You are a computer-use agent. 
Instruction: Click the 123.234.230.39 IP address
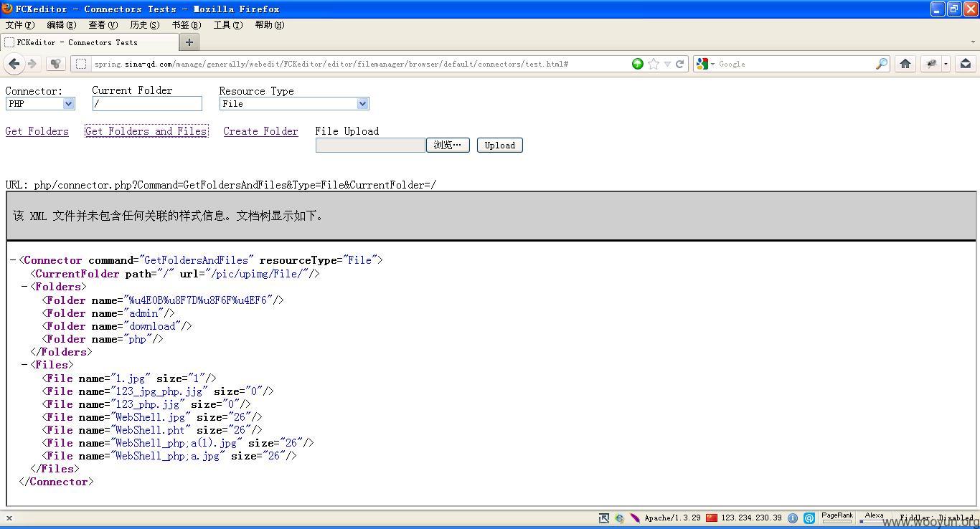[751, 518]
